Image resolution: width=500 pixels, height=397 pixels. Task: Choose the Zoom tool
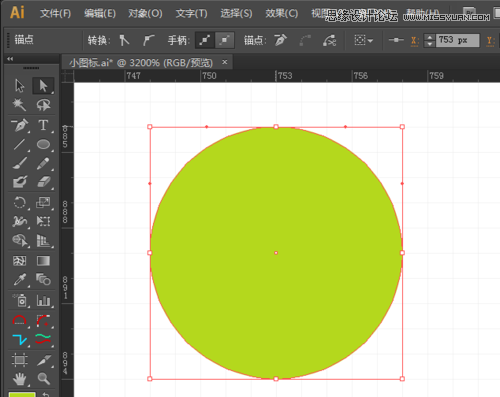(x=43, y=379)
